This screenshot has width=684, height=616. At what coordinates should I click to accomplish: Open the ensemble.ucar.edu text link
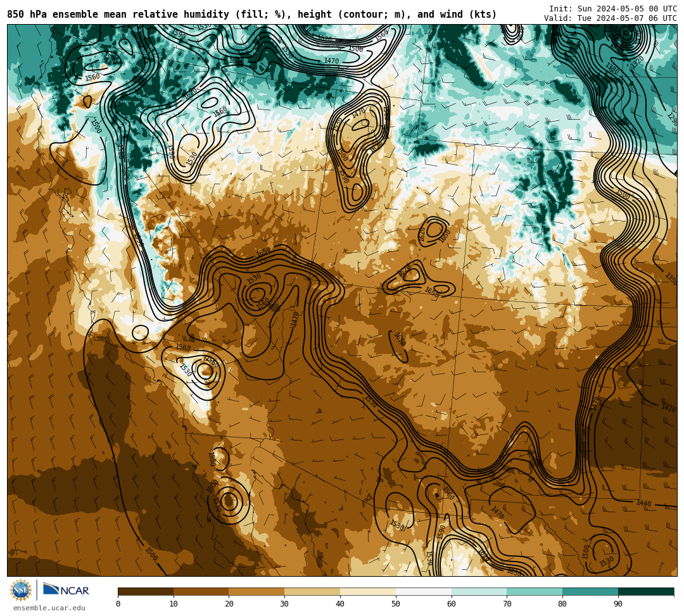(x=49, y=608)
